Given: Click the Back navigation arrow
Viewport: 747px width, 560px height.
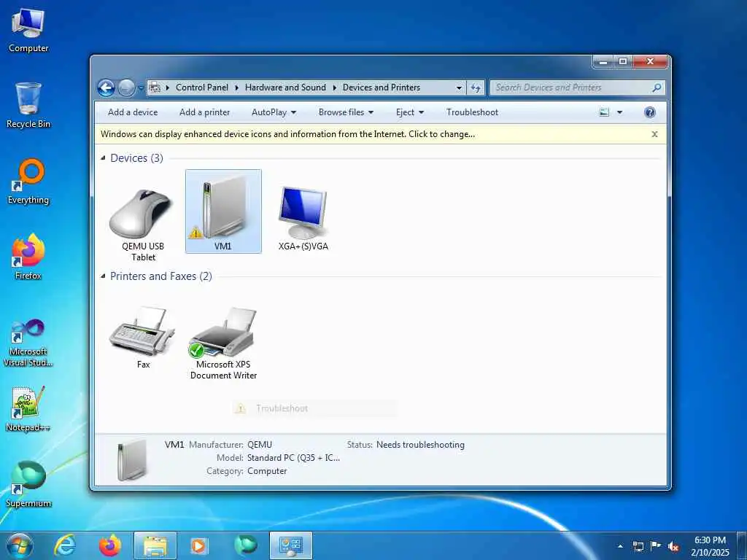Looking at the screenshot, I should coord(107,87).
